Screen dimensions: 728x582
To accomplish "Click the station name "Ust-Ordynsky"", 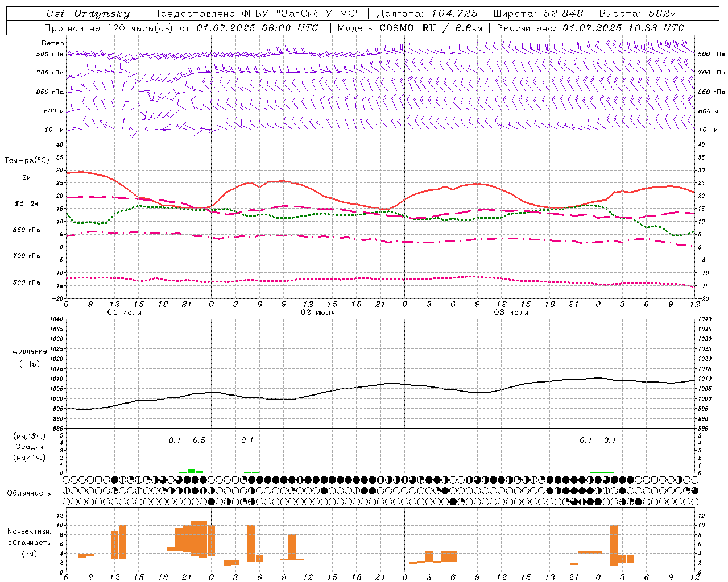I will click(88, 14).
